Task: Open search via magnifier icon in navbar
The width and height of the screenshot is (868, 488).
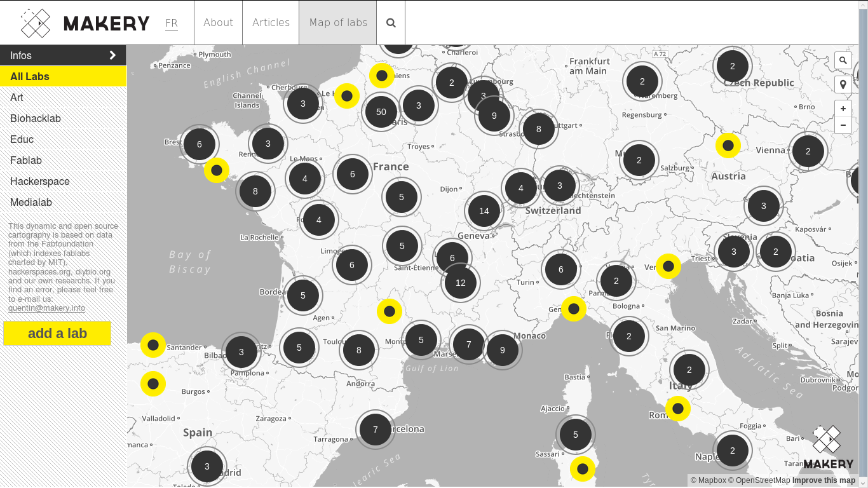Action: tap(391, 23)
